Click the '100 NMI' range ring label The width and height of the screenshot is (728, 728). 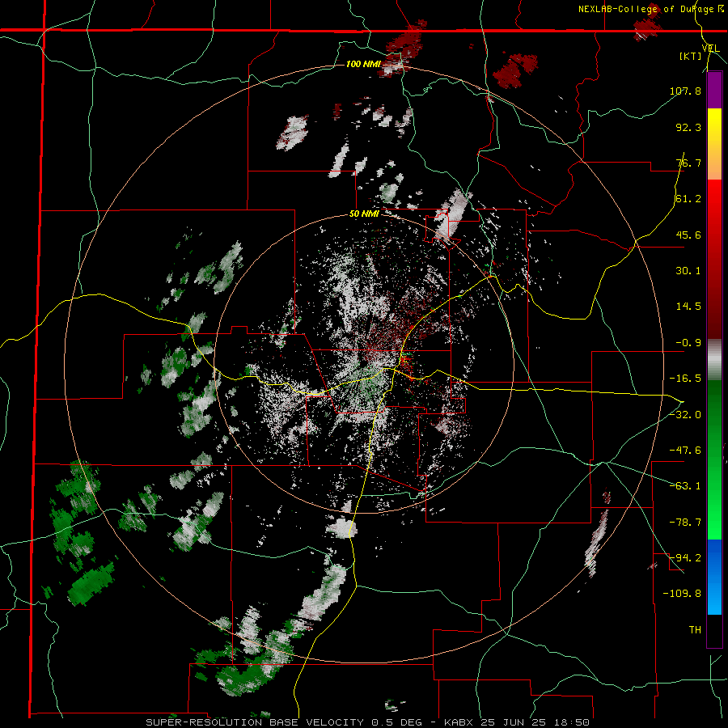363,64
